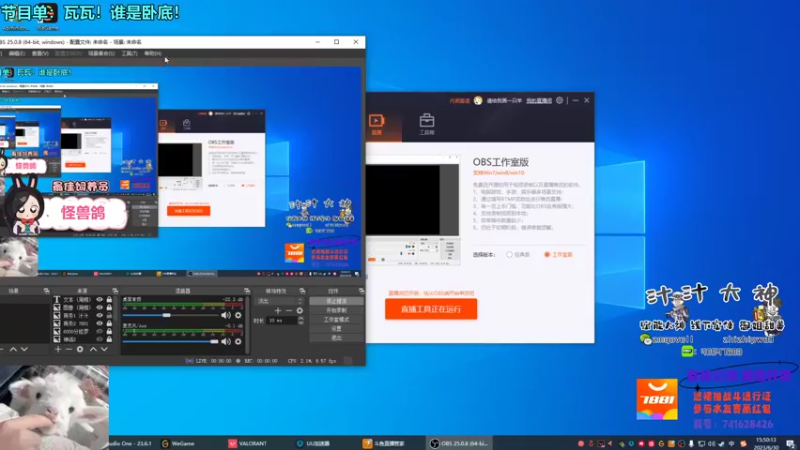This screenshot has height=450, width=800.
Task: Open source properties gear in sources toolbar
Action: coord(80,349)
